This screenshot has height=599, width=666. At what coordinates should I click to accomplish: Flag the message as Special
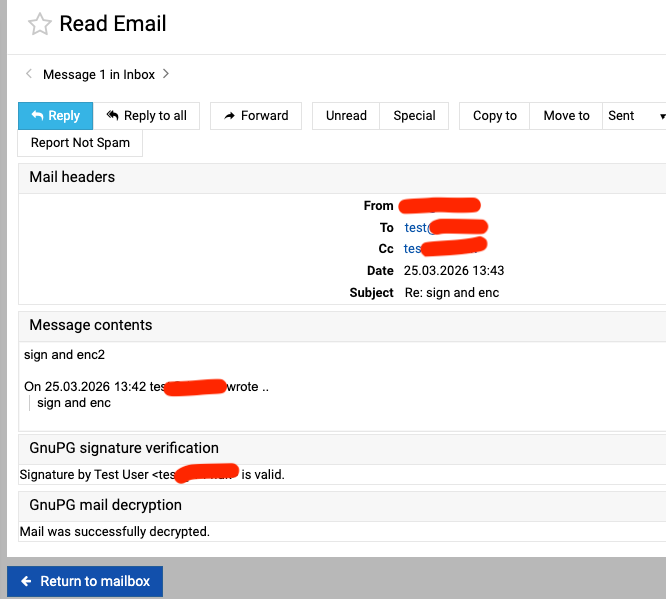point(414,116)
